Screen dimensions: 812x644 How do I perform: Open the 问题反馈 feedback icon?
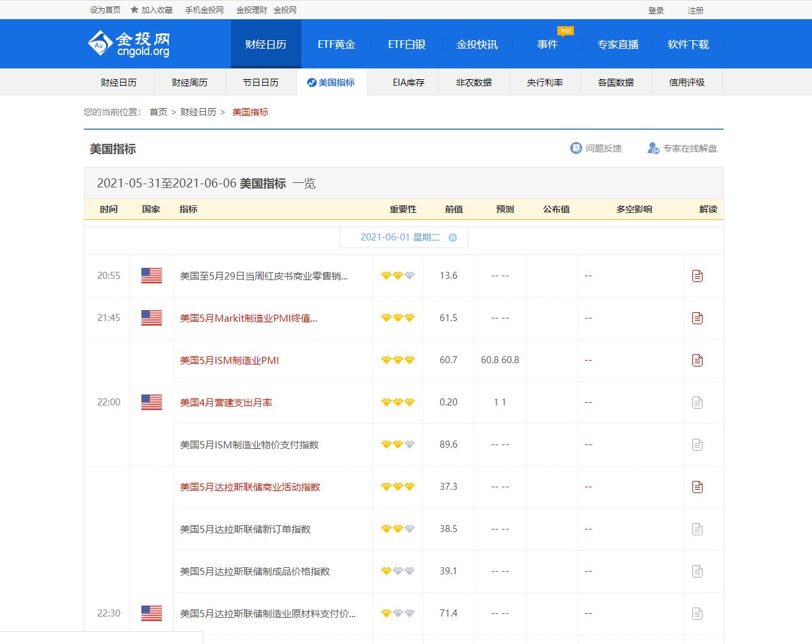pos(577,148)
